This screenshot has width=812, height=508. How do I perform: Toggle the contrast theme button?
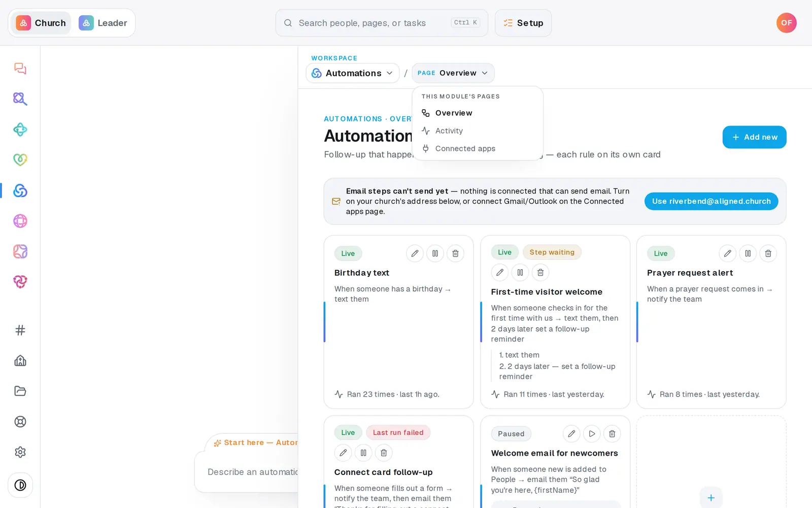pyautogui.click(x=20, y=485)
